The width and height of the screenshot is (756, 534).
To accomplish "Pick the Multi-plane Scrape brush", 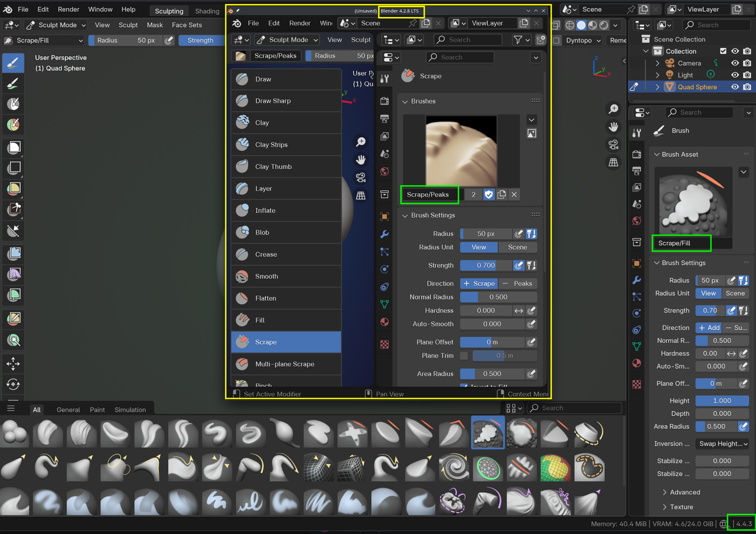I will point(286,364).
